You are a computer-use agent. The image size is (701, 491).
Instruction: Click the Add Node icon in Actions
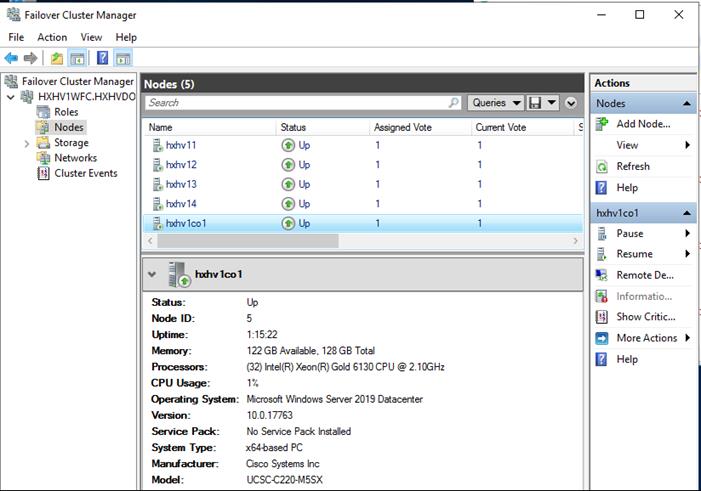[x=602, y=124]
